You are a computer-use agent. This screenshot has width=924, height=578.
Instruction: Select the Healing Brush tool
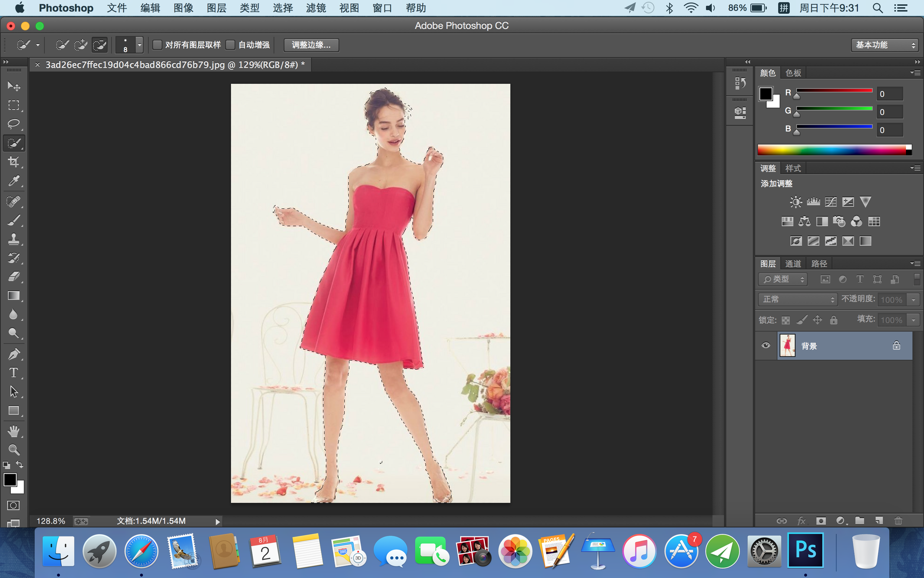(14, 202)
